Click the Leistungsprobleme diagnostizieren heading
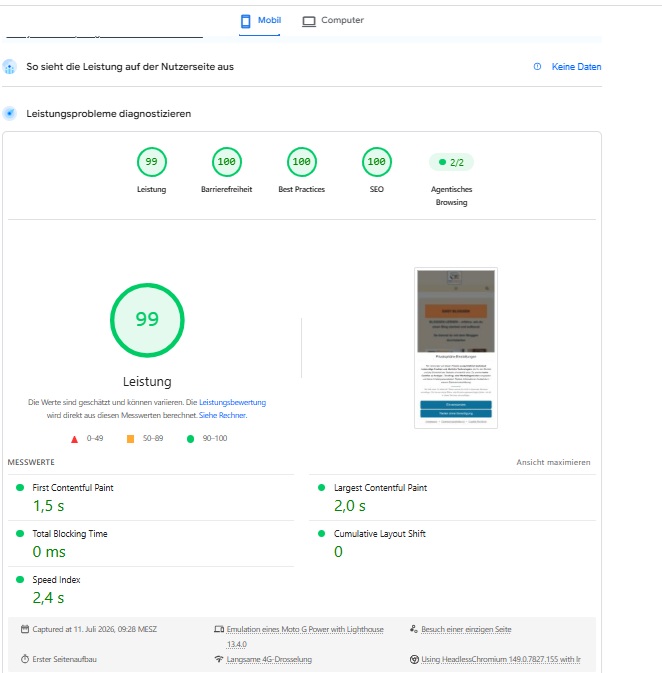Screen dimensions: 662x673 tap(109, 114)
